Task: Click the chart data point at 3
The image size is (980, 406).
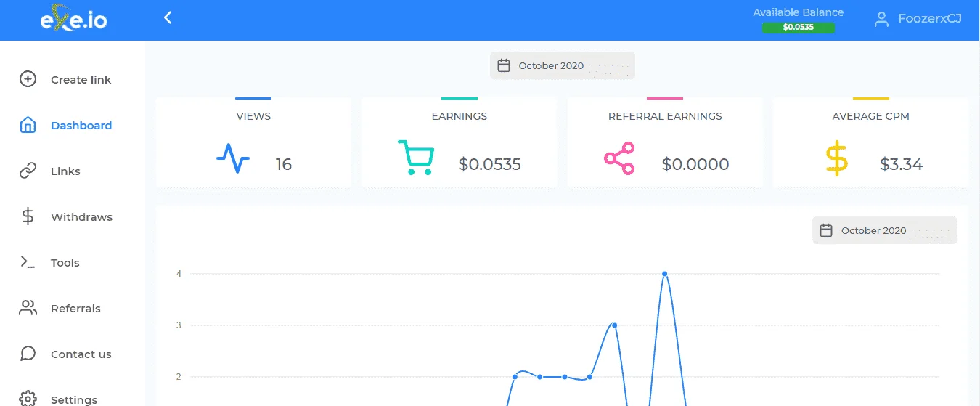Action: pyautogui.click(x=614, y=325)
